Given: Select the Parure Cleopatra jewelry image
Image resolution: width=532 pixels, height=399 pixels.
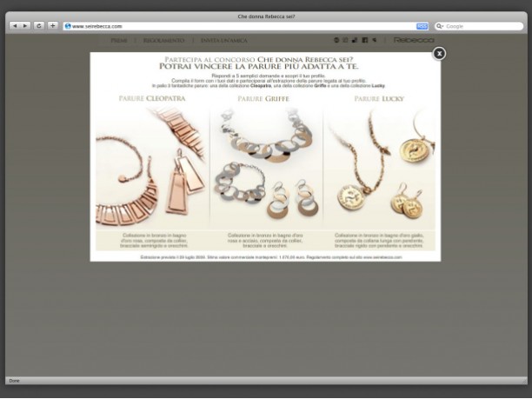Looking at the screenshot, I should click(x=151, y=168).
